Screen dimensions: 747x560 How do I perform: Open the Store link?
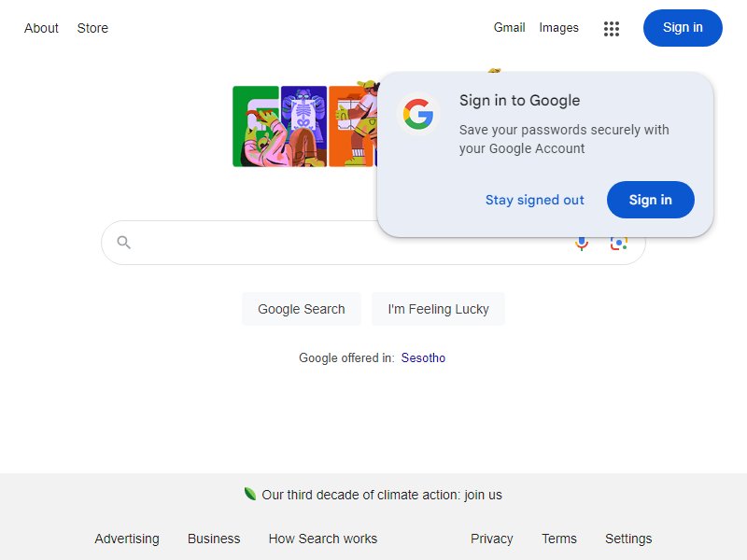[92, 28]
